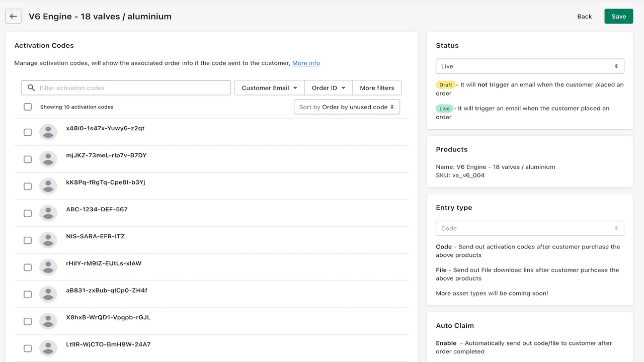
Task: Select checkbox for code kK8Pq-fRgTq-Cpe8l-b3Yj
Action: pos(28,186)
